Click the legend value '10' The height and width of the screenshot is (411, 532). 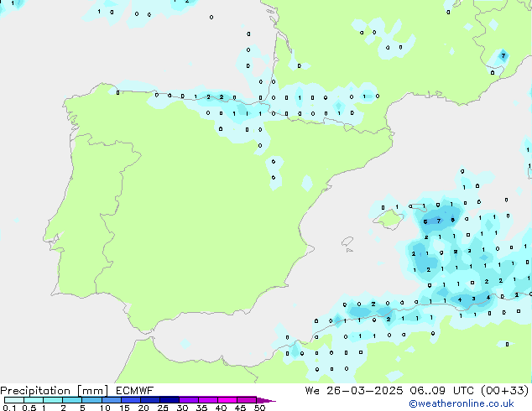105,408
